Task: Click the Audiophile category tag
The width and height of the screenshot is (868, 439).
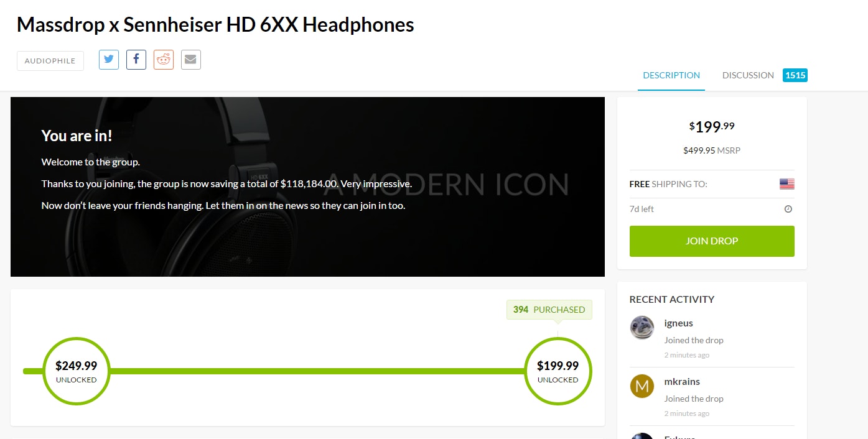Action: (x=50, y=61)
